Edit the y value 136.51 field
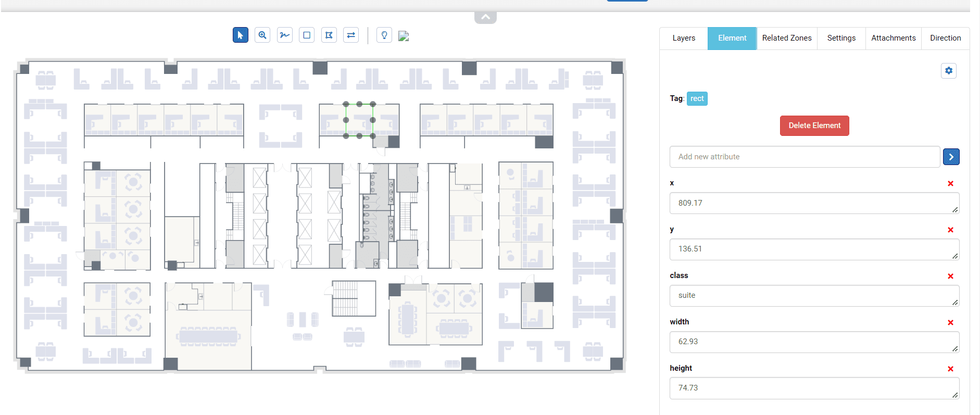The image size is (980, 415). [x=814, y=249]
